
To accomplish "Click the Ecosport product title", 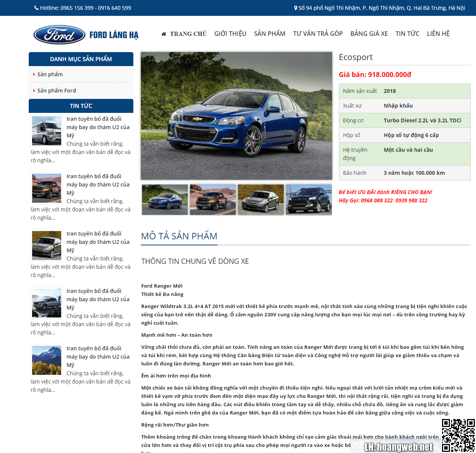I will [x=355, y=57].
